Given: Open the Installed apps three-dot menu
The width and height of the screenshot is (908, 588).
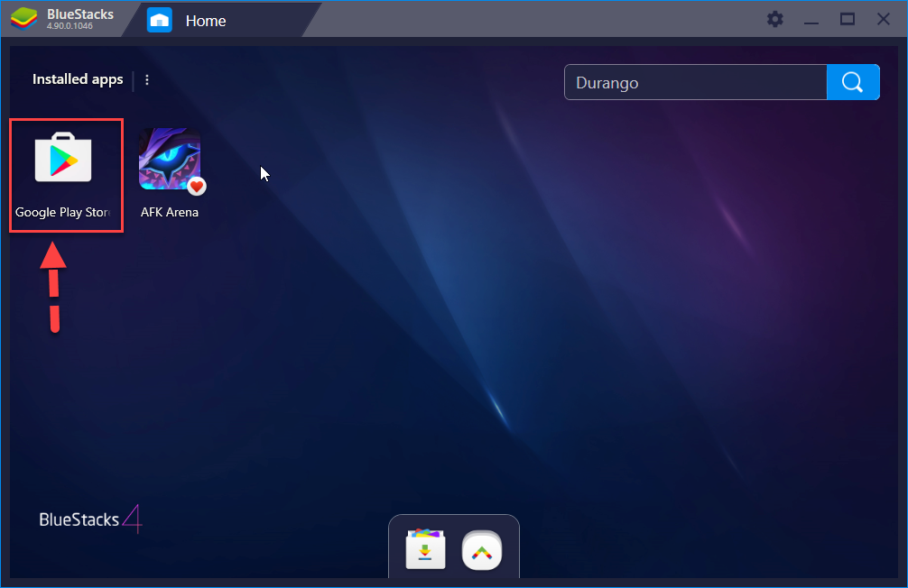Looking at the screenshot, I should (147, 79).
